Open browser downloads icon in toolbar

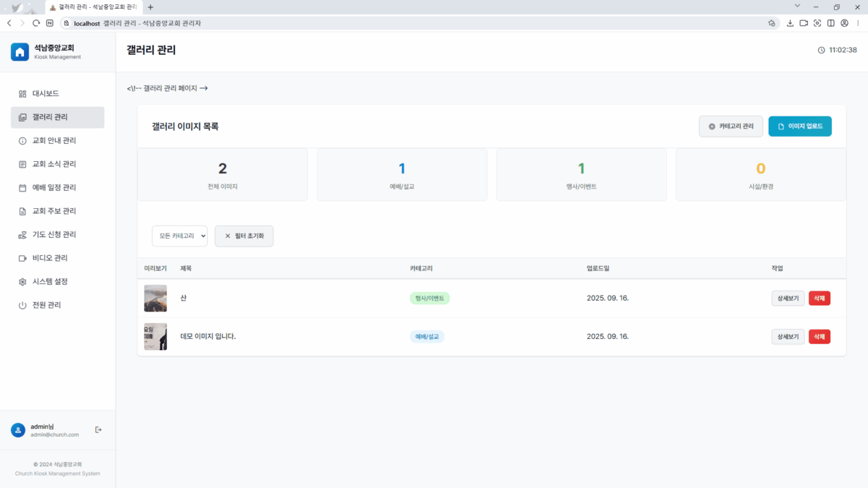pos(790,23)
